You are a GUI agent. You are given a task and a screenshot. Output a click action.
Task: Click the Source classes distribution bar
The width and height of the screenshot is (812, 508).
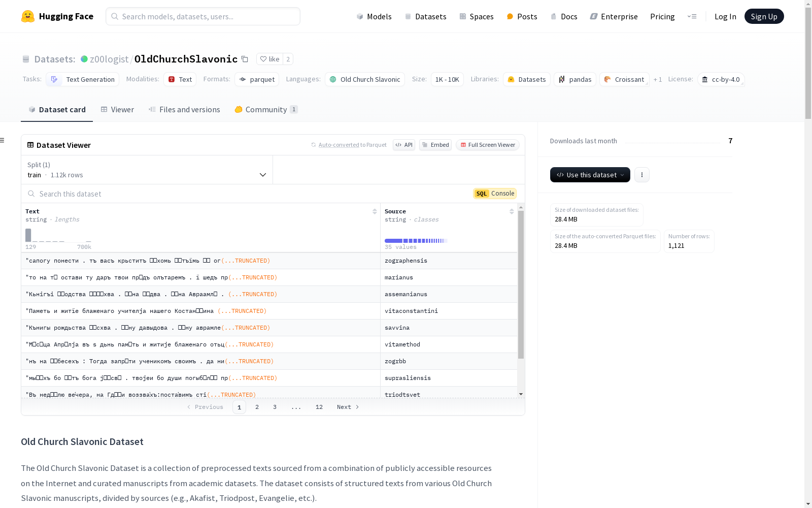(x=416, y=241)
